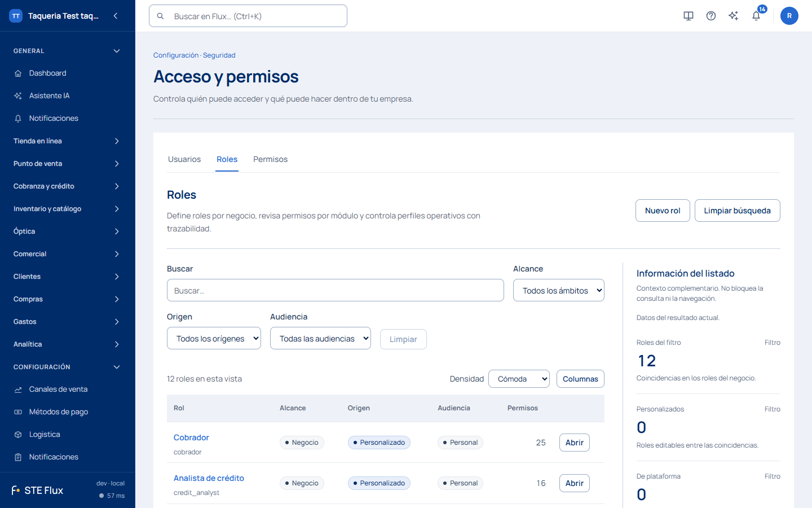
Task: Open the notifications bell with badge 14
Action: [756, 16]
